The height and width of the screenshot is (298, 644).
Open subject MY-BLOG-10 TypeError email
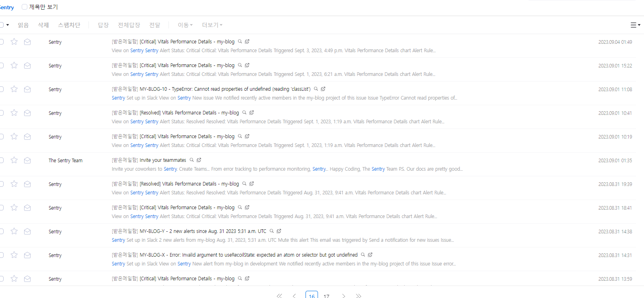(x=225, y=89)
